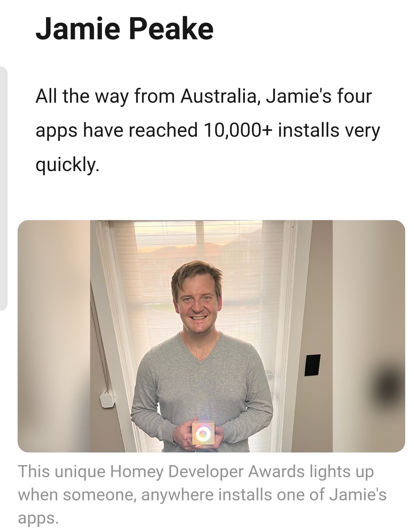Click "when someone, anywhere" in the caption
The image size is (414, 532).
point(115,495)
